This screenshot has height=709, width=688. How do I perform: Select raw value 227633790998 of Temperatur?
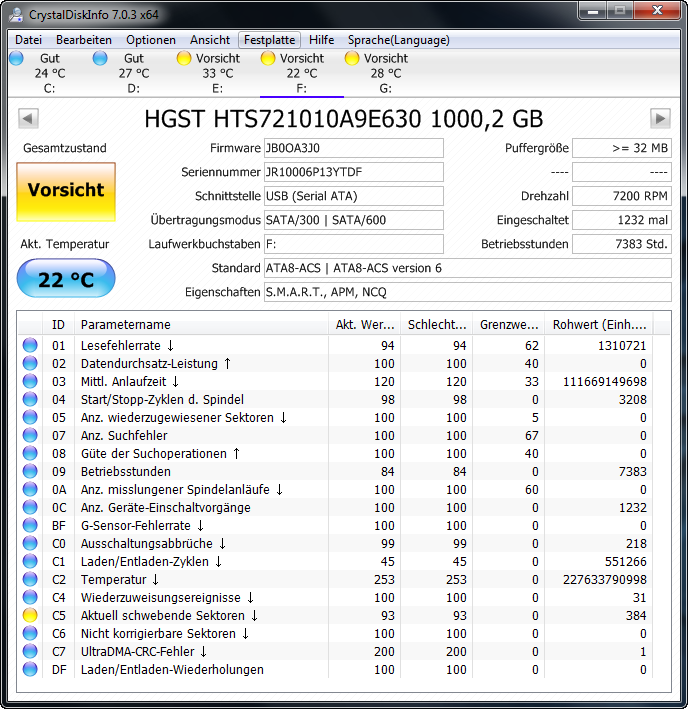click(x=605, y=580)
